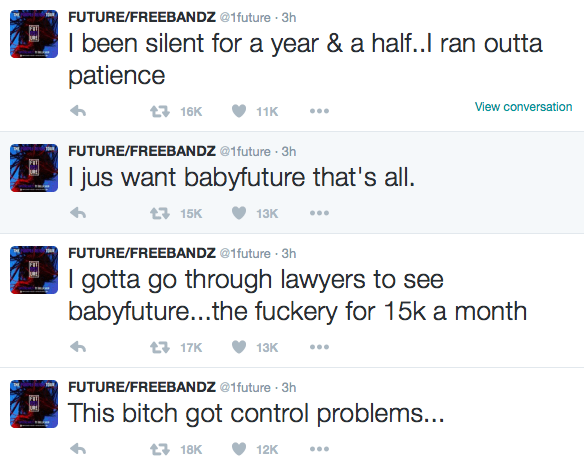
Task: Retweet the 'ran outta patience' tweet
Action: [160, 111]
